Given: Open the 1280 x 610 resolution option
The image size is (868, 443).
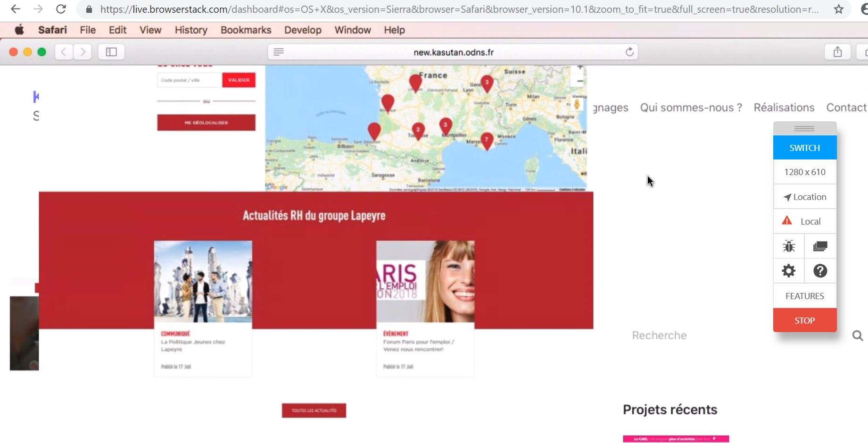Looking at the screenshot, I should coord(805,172).
